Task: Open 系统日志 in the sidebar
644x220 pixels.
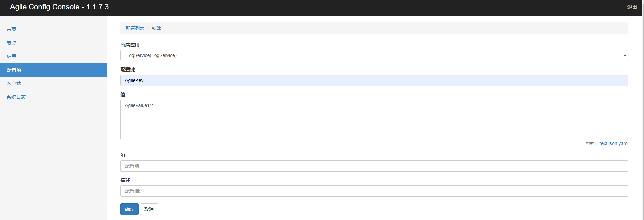Action: [x=16, y=97]
